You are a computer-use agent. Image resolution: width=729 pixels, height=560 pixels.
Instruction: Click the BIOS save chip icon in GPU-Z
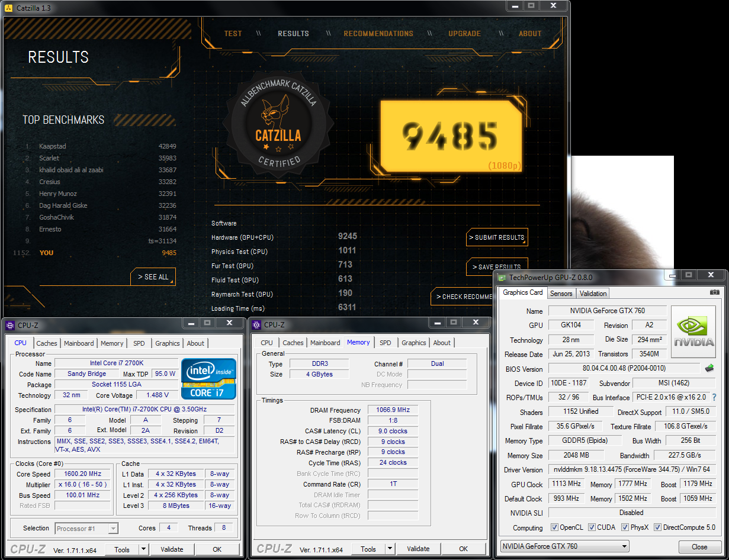[709, 368]
